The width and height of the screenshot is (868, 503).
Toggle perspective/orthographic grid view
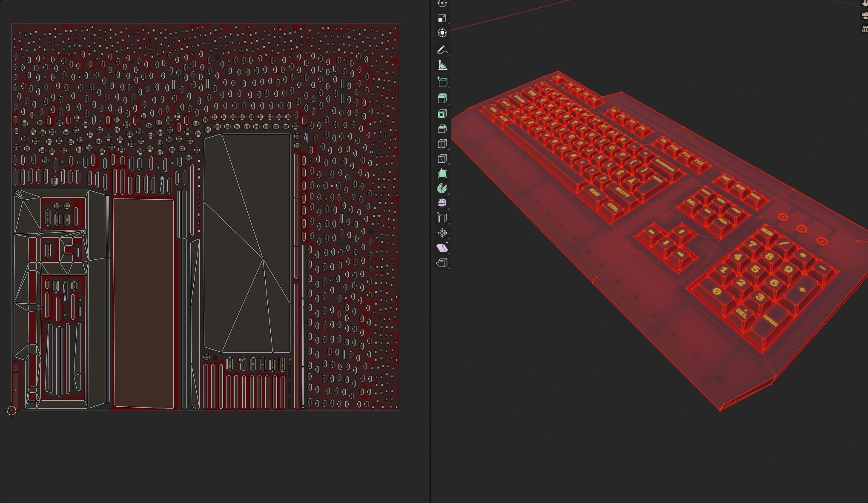[865, 29]
